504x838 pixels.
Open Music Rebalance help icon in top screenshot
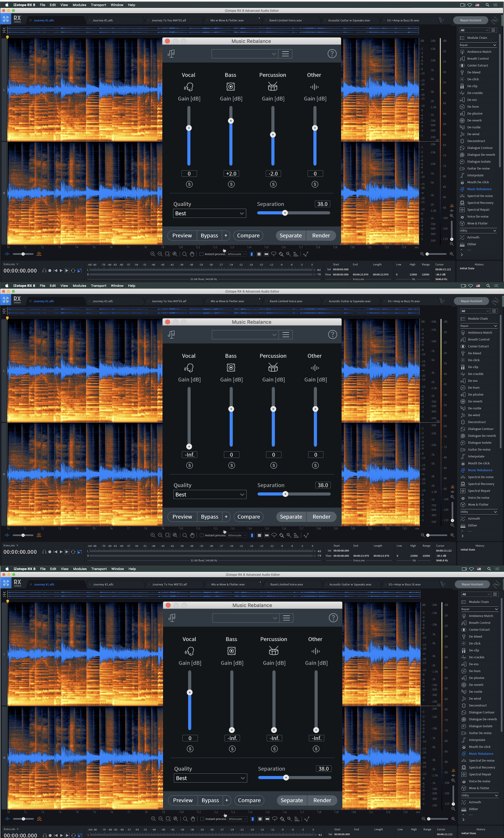tap(332, 54)
